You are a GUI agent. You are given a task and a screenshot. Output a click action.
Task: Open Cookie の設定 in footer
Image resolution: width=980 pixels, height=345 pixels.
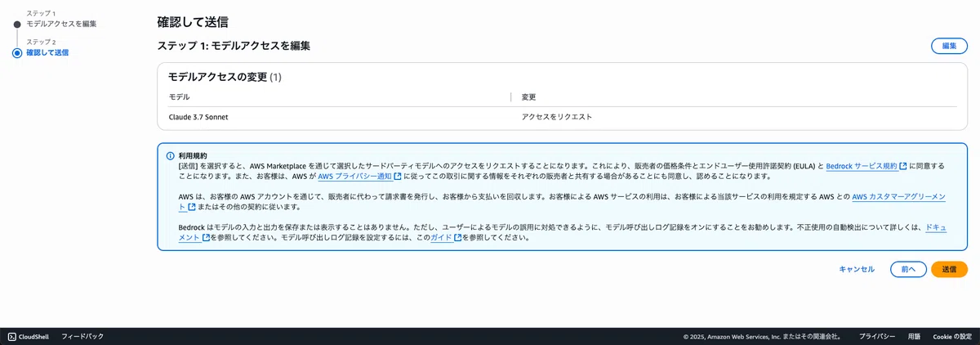[952, 336]
